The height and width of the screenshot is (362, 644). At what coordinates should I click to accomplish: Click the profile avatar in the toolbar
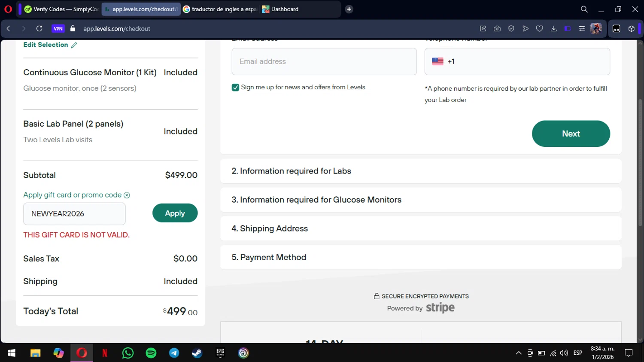(596, 29)
